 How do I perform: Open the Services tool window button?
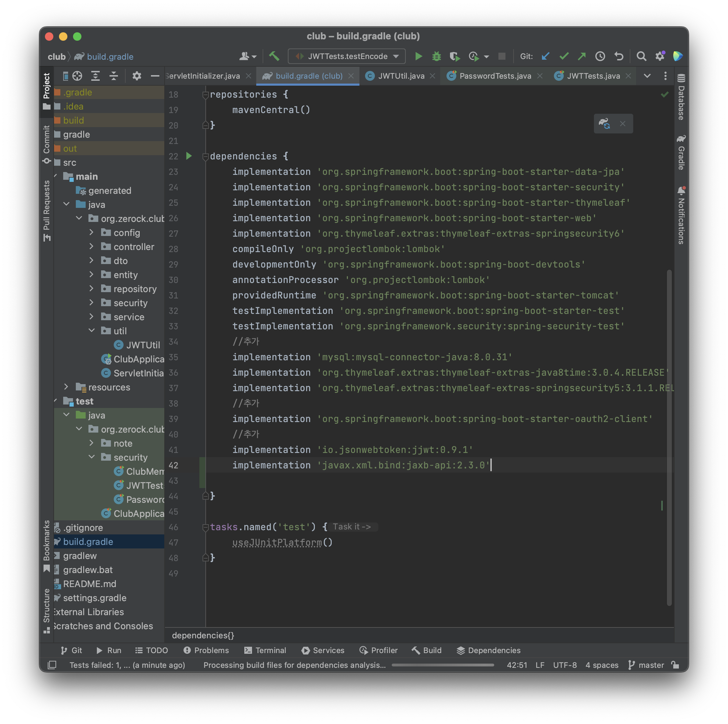(323, 651)
